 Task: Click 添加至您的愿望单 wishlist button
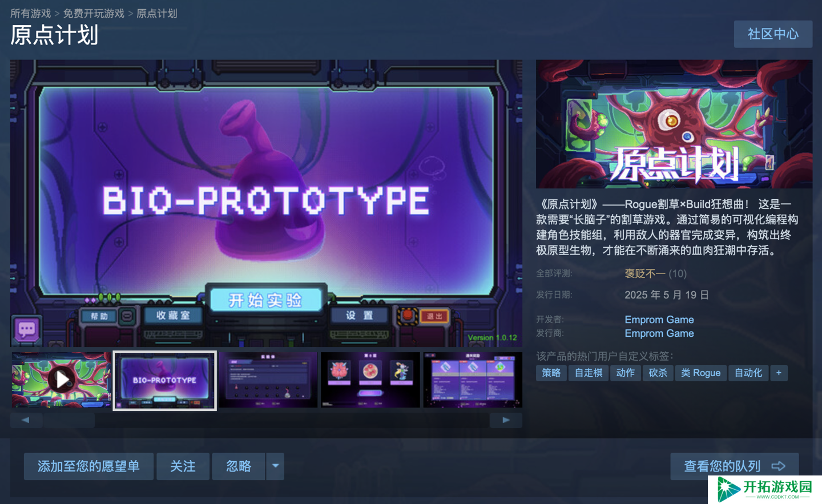(88, 466)
